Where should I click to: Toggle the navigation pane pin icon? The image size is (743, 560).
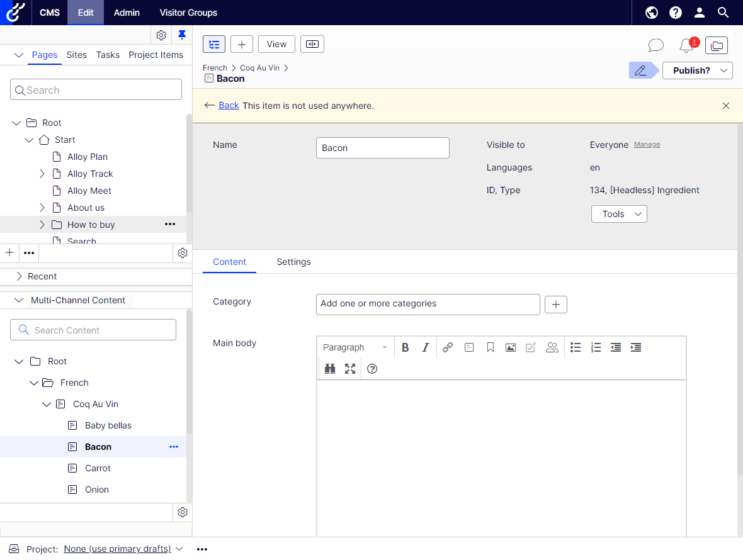tap(182, 35)
